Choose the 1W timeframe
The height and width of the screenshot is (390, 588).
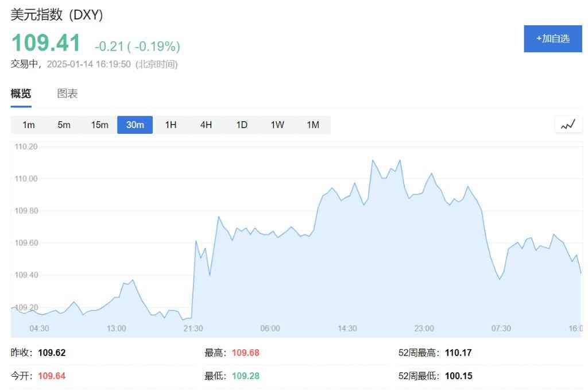click(277, 125)
